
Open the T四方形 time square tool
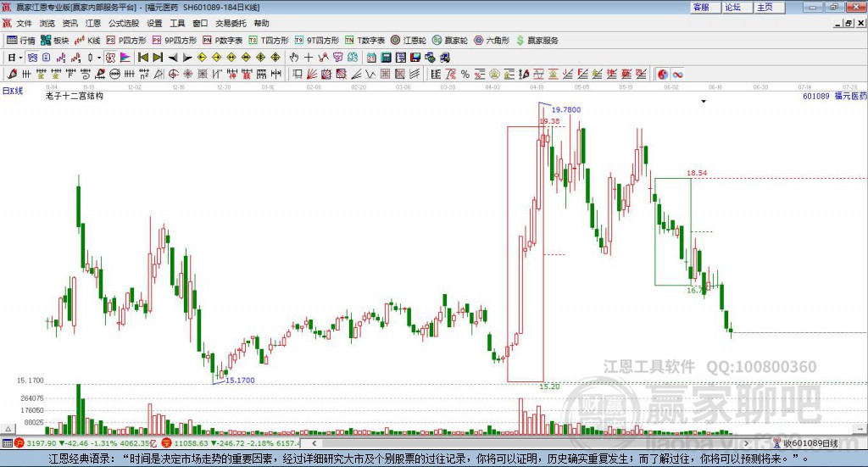click(269, 41)
